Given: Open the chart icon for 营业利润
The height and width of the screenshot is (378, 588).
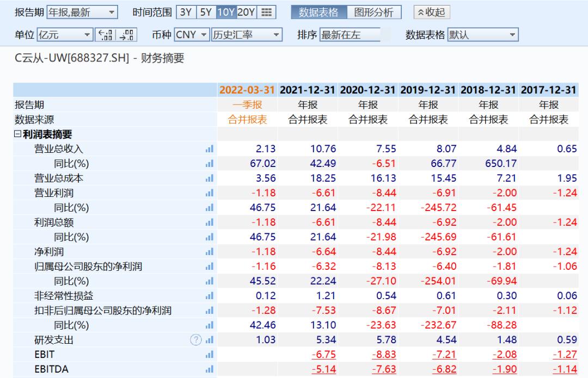Looking at the screenshot, I should click(210, 193).
